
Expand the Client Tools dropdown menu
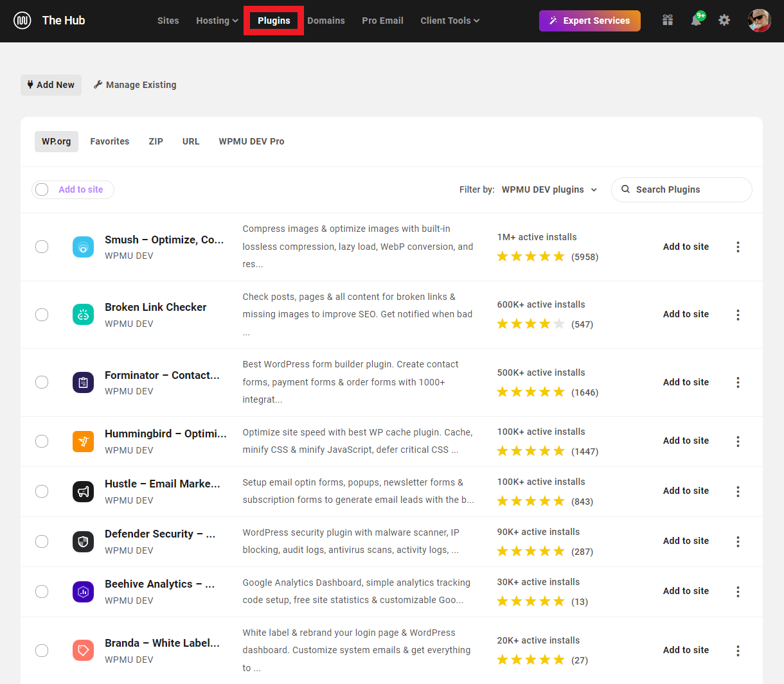click(450, 21)
